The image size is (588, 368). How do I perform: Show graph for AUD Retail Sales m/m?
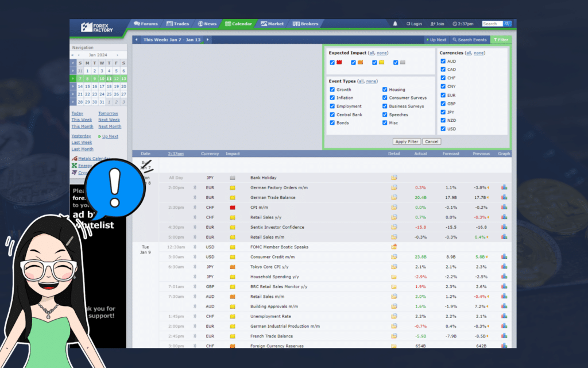(x=504, y=296)
